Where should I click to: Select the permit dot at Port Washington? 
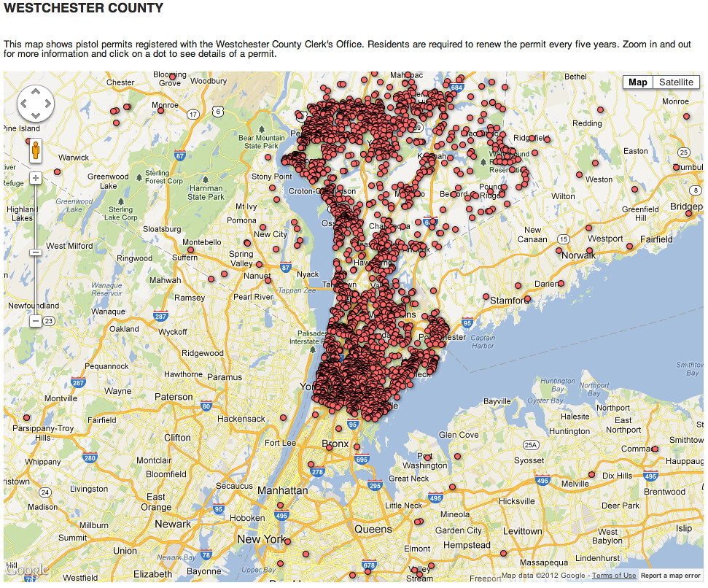(x=427, y=457)
